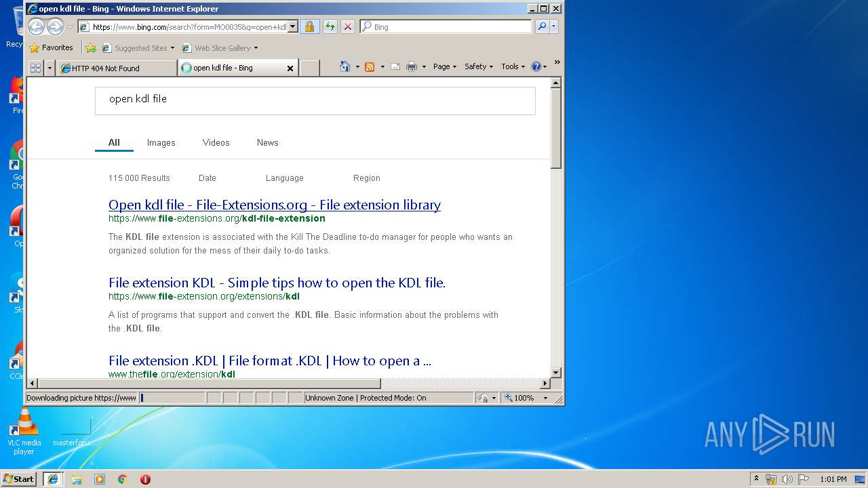
Task: Switch to HTTP 404 Not Found tab
Action: [117, 68]
